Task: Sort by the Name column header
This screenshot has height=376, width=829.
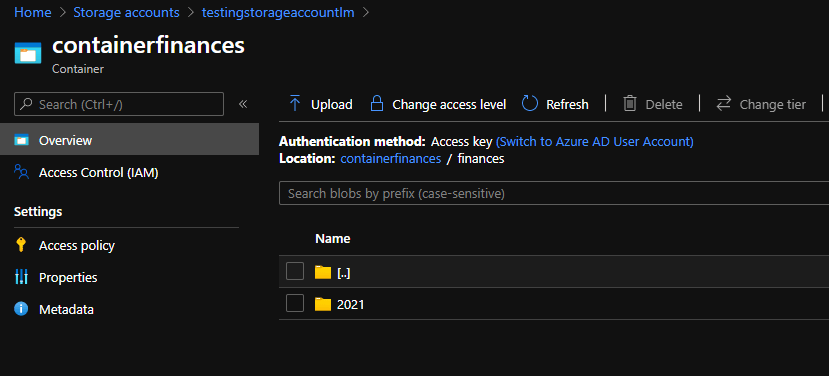Action: (333, 239)
